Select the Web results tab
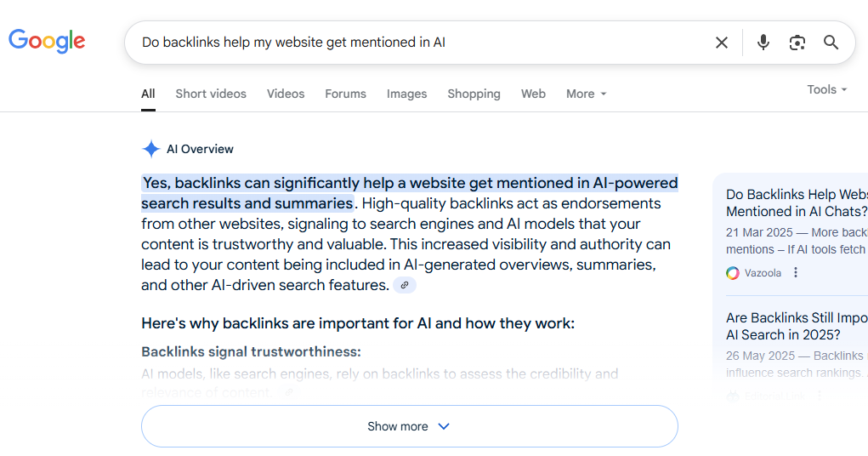 tap(533, 94)
